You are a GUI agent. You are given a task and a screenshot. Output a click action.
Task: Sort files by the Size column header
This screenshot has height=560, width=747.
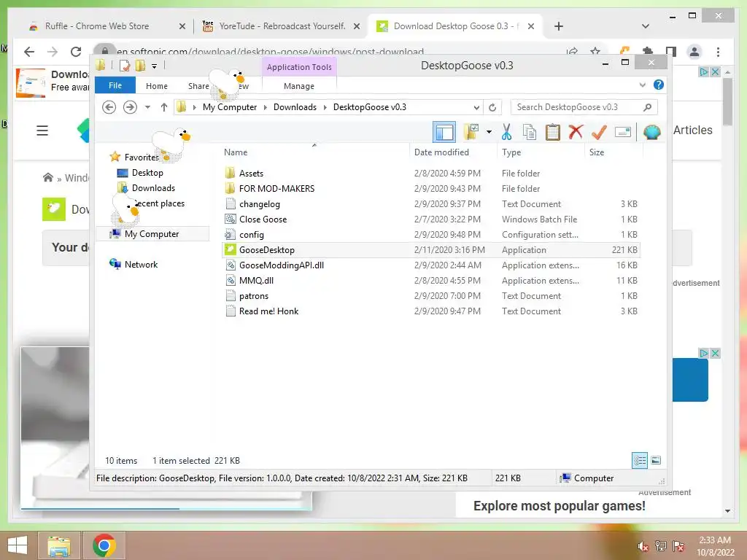(x=597, y=152)
